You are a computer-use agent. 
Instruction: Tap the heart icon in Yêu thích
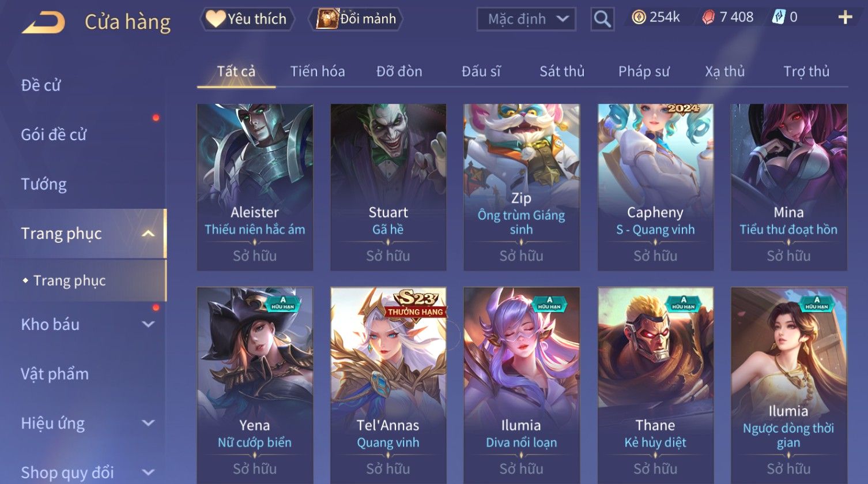point(216,19)
